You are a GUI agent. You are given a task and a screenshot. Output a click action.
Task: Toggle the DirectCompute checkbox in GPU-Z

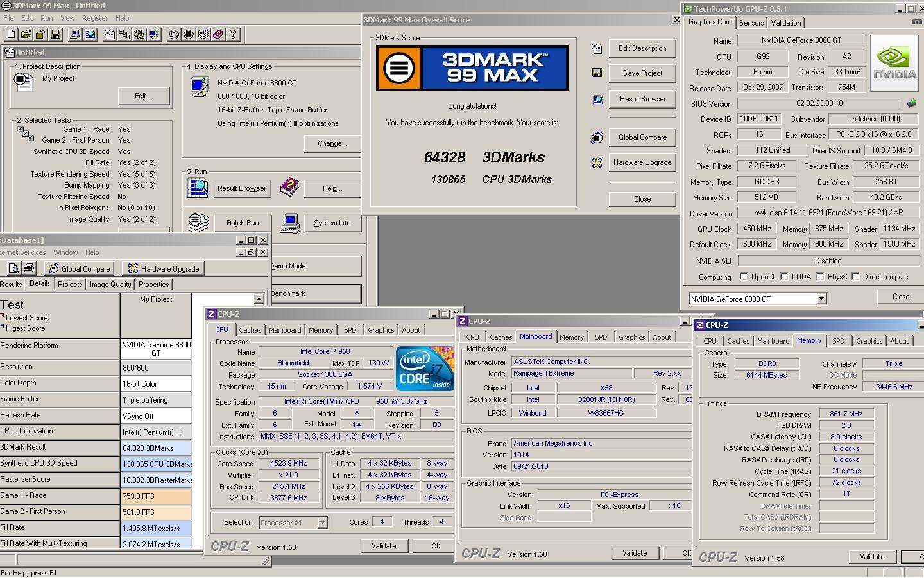[x=855, y=277]
